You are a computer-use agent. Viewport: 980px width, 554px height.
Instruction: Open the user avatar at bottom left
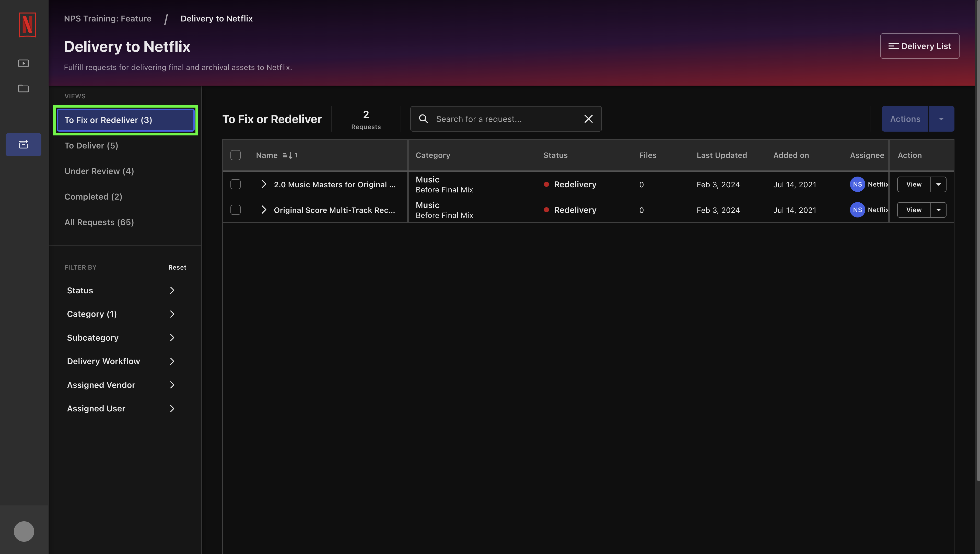(x=24, y=531)
